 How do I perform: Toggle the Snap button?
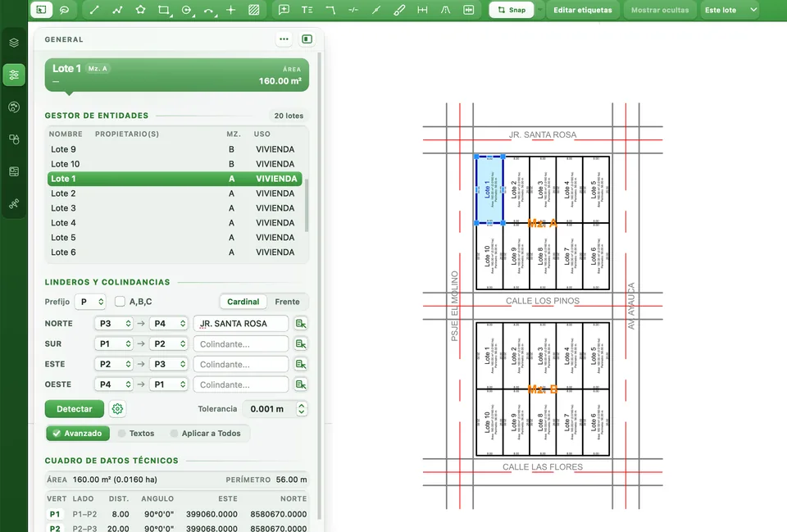(512, 10)
